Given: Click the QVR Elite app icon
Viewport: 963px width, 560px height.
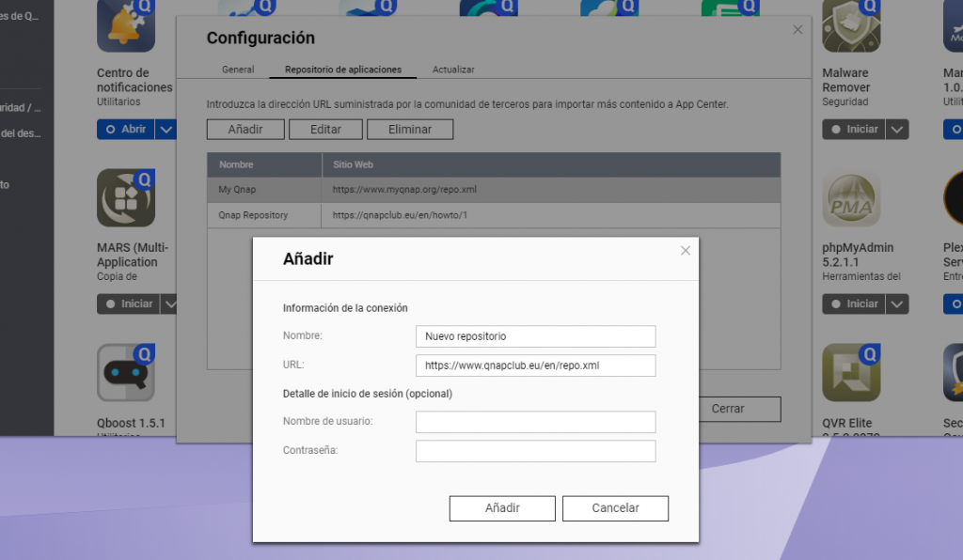Looking at the screenshot, I should coord(851,373).
